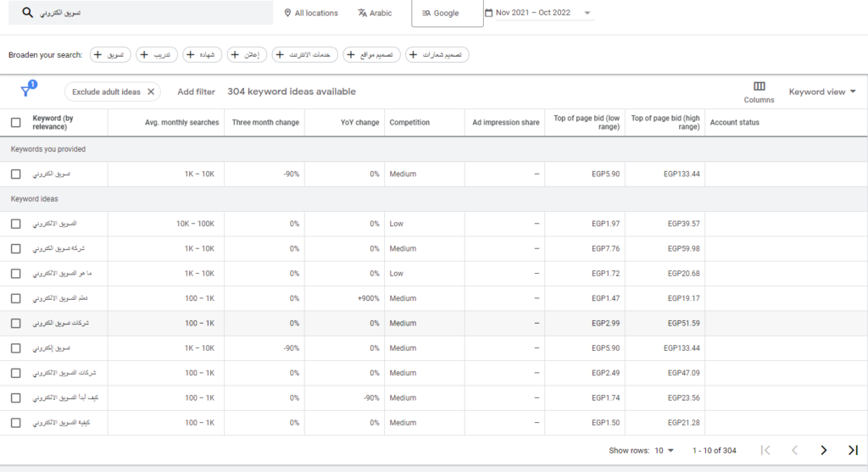868x472 pixels.
Task: Open the Columns layout icon
Action: (x=759, y=86)
